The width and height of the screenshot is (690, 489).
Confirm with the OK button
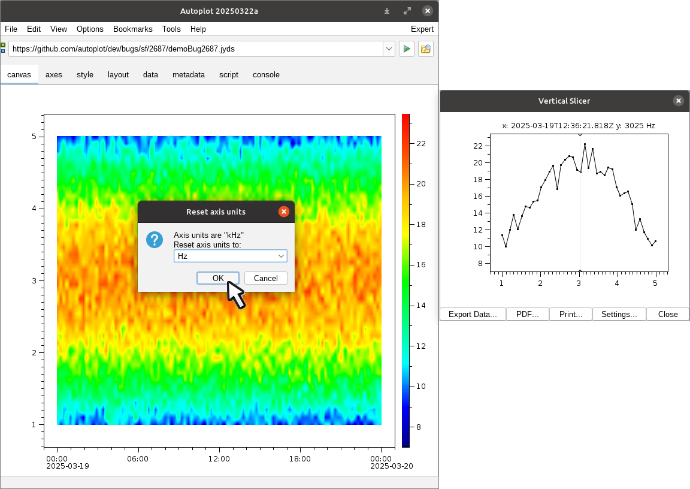[x=218, y=278]
